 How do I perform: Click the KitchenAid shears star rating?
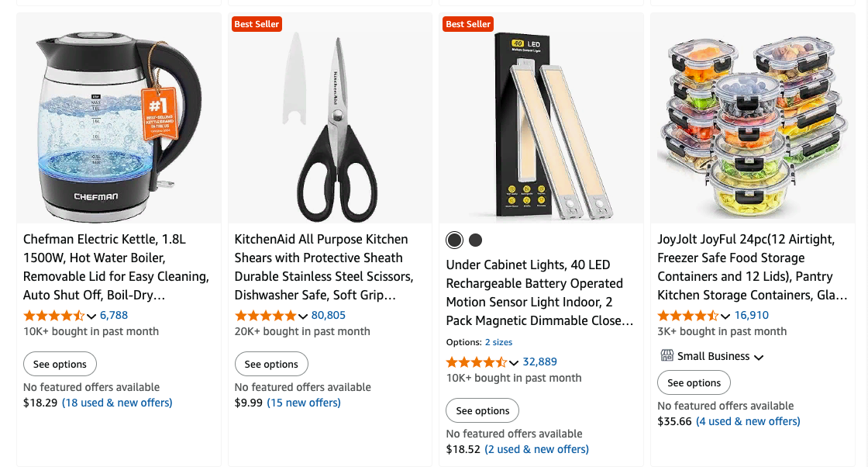265,316
